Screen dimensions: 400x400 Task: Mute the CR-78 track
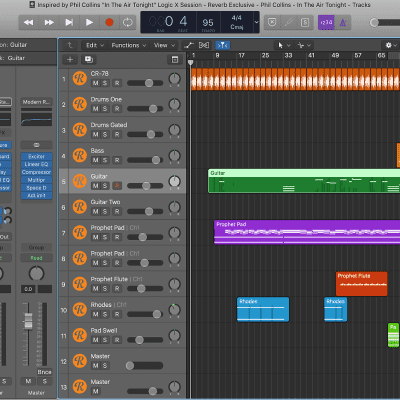coord(96,83)
